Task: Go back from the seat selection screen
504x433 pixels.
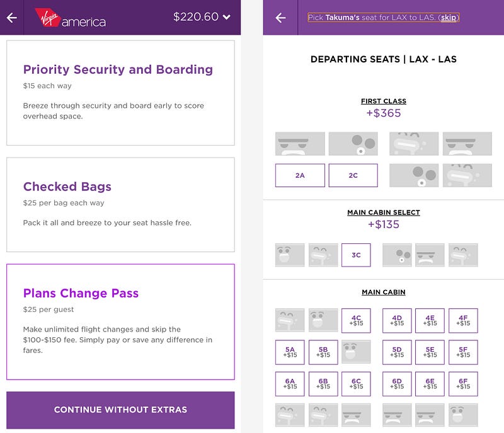Action: (x=281, y=18)
